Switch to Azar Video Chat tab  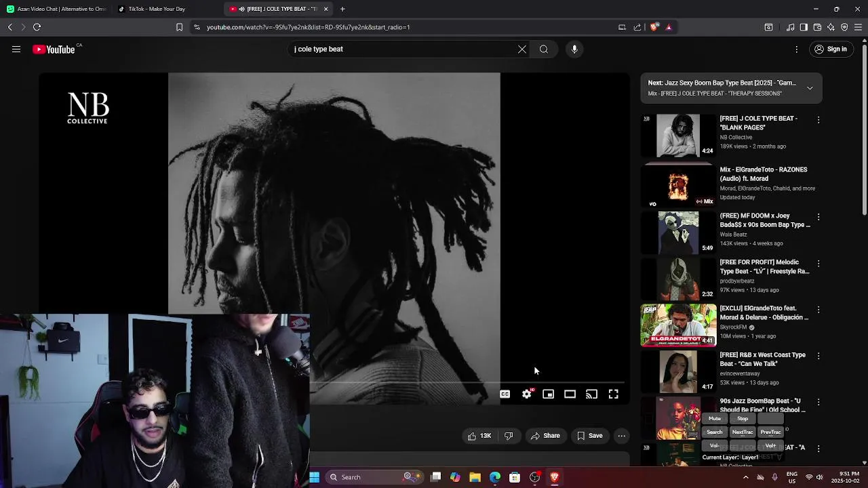coord(56,9)
